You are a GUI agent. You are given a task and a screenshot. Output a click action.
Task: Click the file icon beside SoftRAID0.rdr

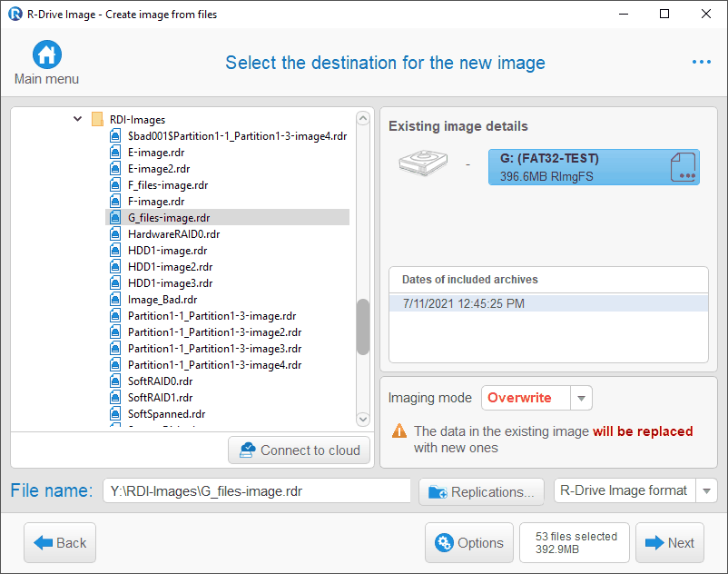[x=115, y=381]
